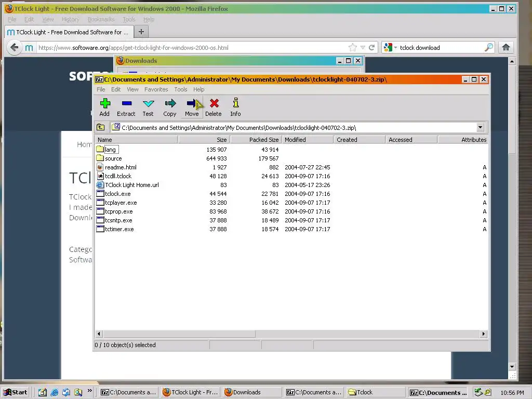Choose the Move toolbar button
The width and height of the screenshot is (532, 399).
[192, 107]
